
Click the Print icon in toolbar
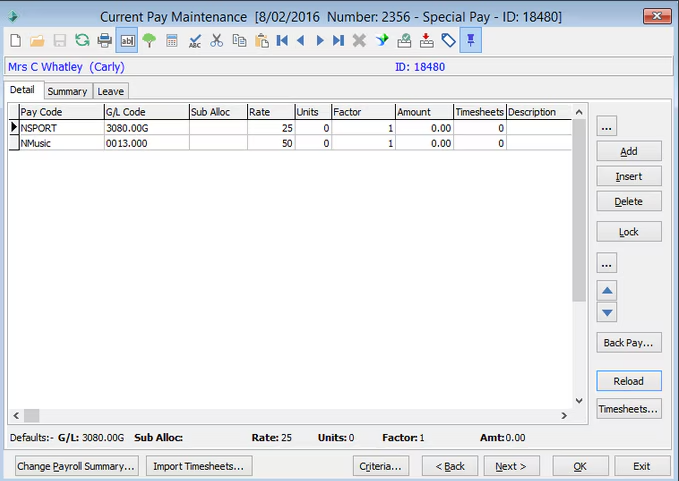(x=104, y=40)
